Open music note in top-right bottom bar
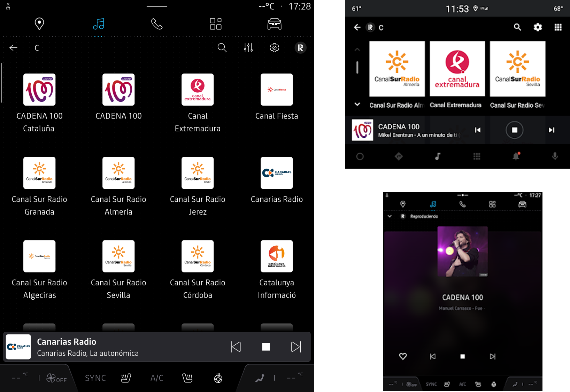This screenshot has width=570, height=392. (438, 156)
